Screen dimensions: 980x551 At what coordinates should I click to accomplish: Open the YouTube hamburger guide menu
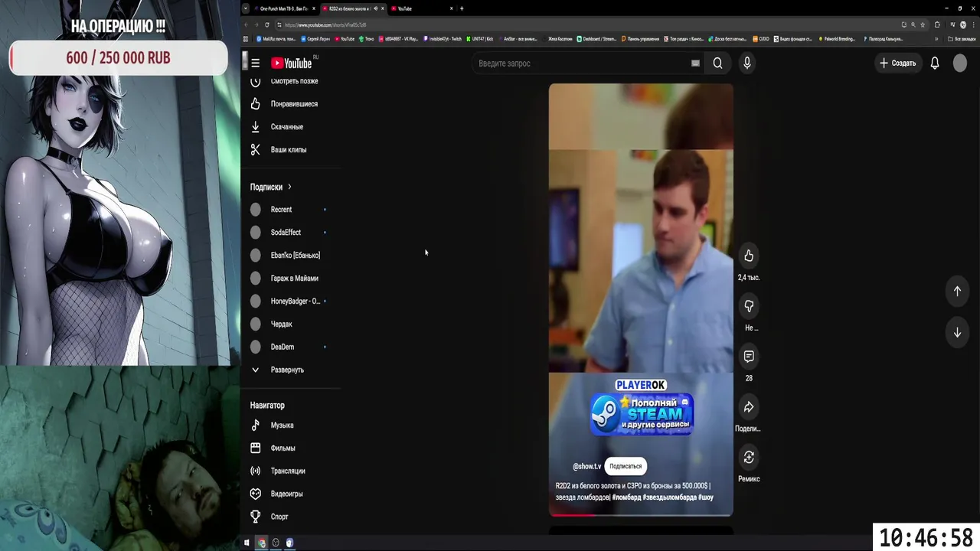(x=255, y=64)
